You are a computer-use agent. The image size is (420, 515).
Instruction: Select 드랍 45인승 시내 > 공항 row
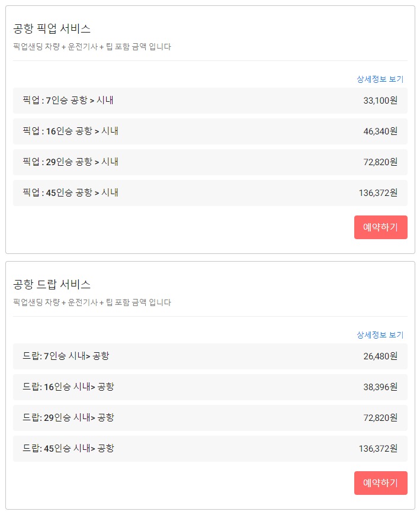point(210,449)
